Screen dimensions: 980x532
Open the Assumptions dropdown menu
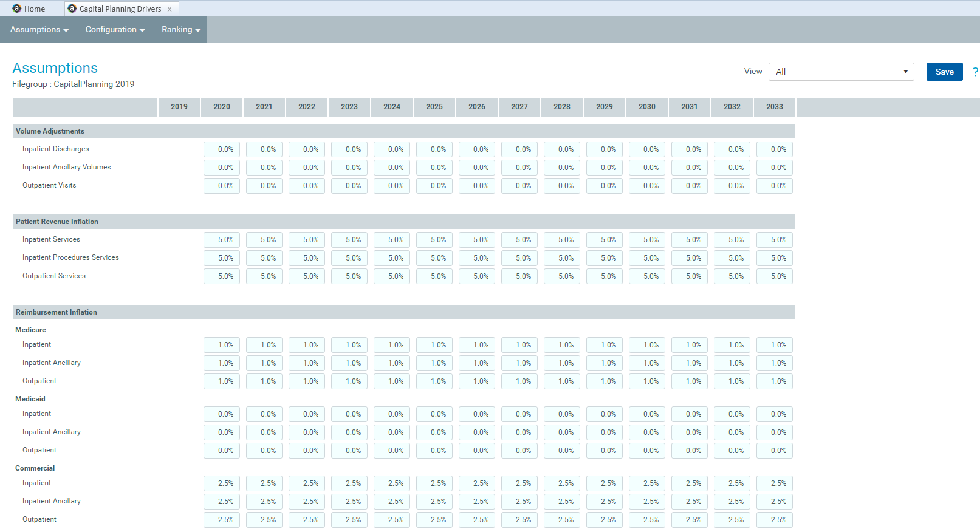point(39,30)
